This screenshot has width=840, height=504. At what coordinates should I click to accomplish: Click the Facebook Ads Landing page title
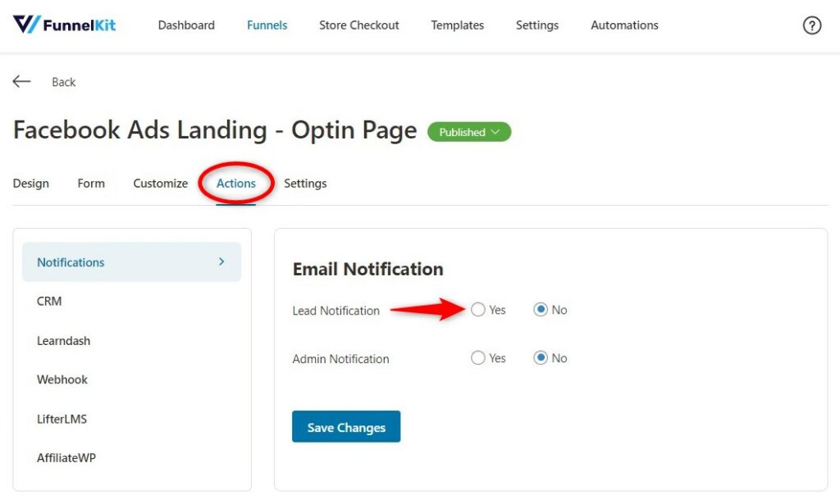(215, 130)
